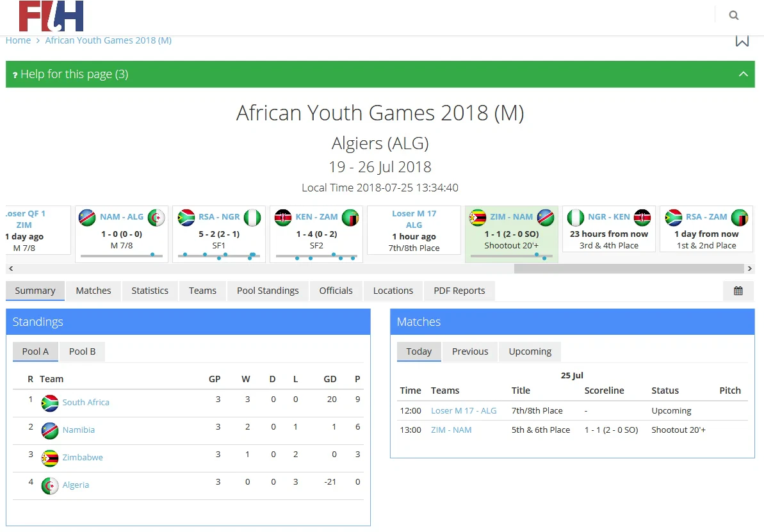Open the calendar icon button
The image size is (764, 532).
pos(738,291)
